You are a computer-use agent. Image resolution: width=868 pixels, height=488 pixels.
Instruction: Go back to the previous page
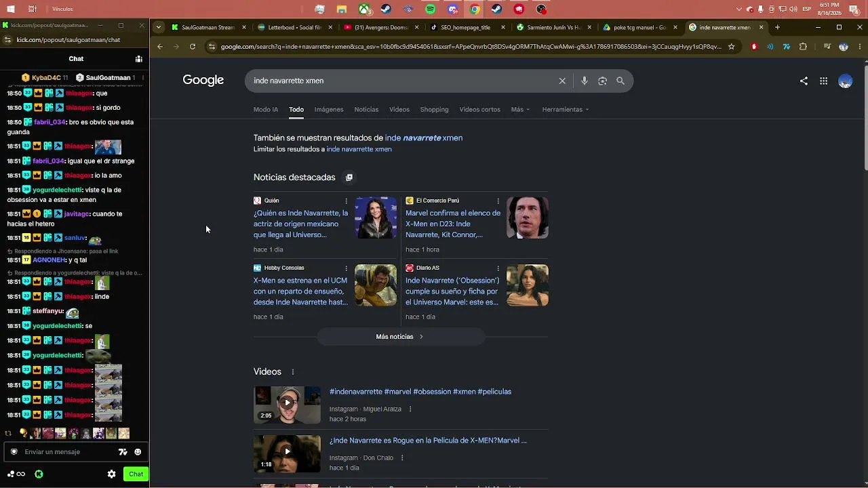point(160,47)
